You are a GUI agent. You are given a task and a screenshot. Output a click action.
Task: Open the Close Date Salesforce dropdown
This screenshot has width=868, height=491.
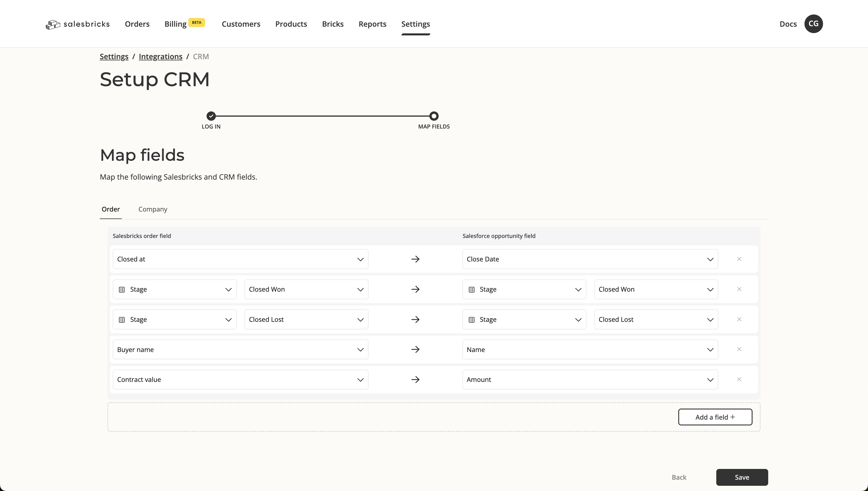point(590,259)
